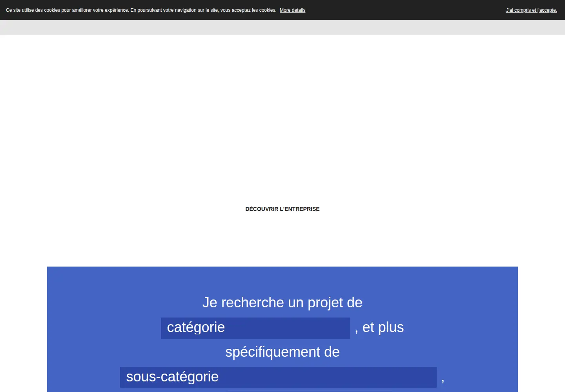This screenshot has width=565, height=392.
Task: Click the 'Je recherche un projet de' heading
Action: tap(282, 303)
